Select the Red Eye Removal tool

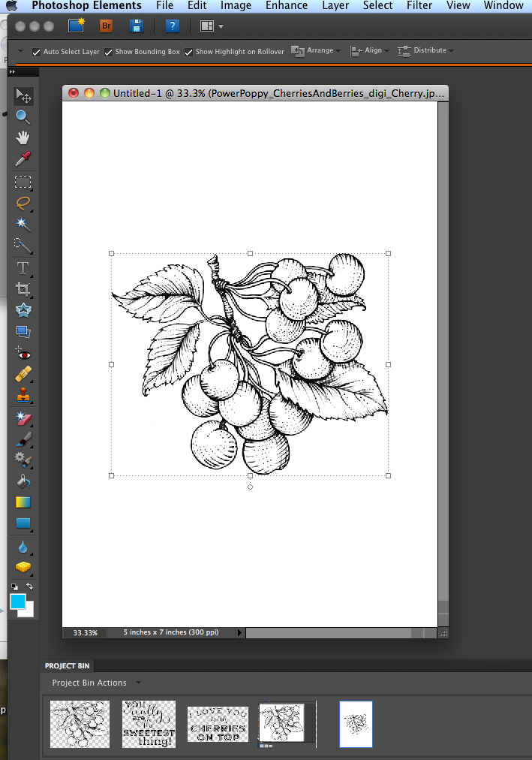23,354
